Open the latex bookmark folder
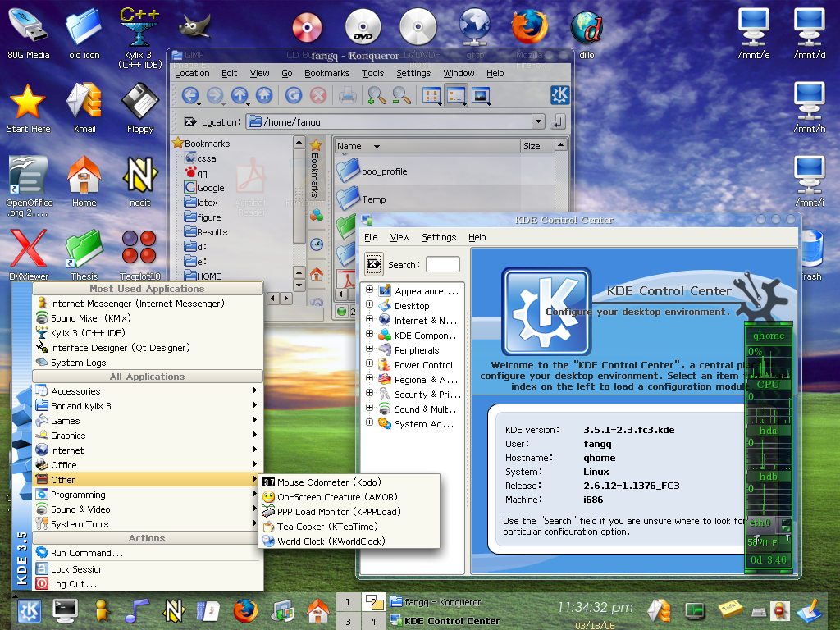 tap(201, 203)
